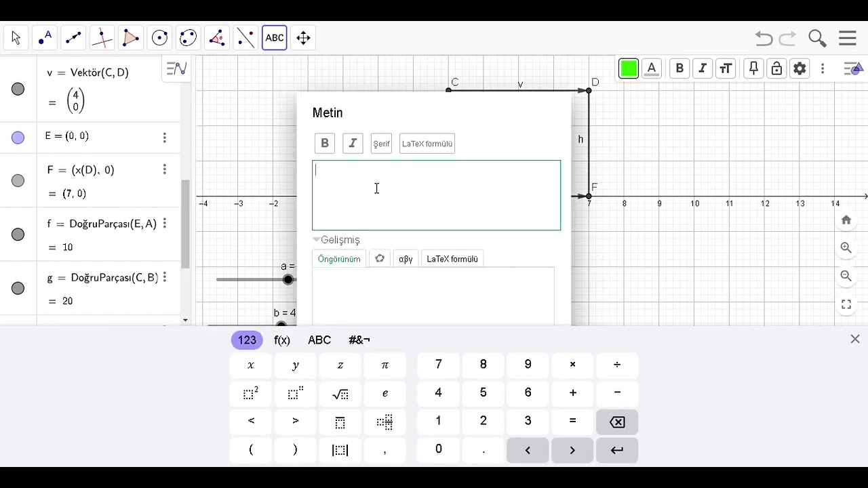Switch keyboard to f(x) layout
This screenshot has width=868, height=488.
tap(282, 340)
